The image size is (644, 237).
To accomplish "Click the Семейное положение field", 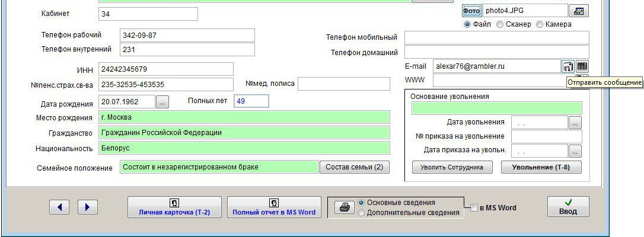I will tap(219, 167).
